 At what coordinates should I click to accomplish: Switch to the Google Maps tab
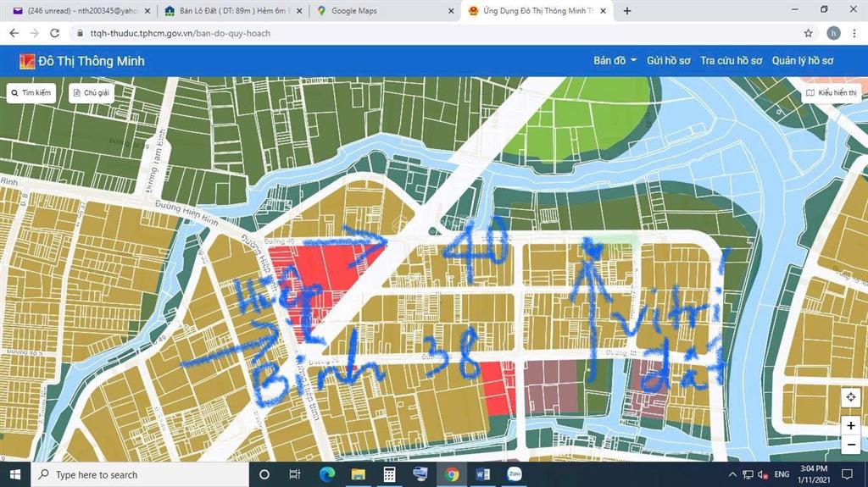[381, 11]
